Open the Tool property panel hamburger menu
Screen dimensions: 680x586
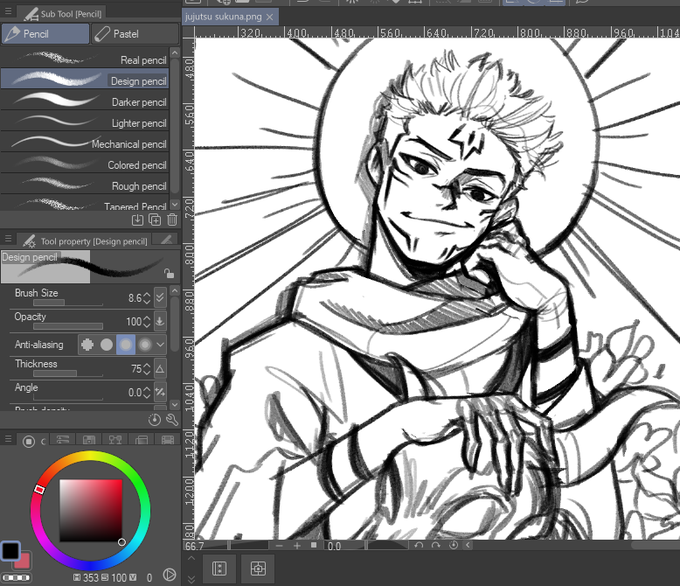point(8,239)
